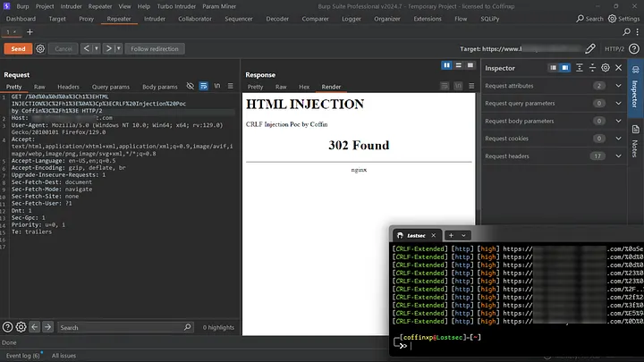644x362 pixels.
Task: Open response editor hamburger menu
Action: pos(471,86)
